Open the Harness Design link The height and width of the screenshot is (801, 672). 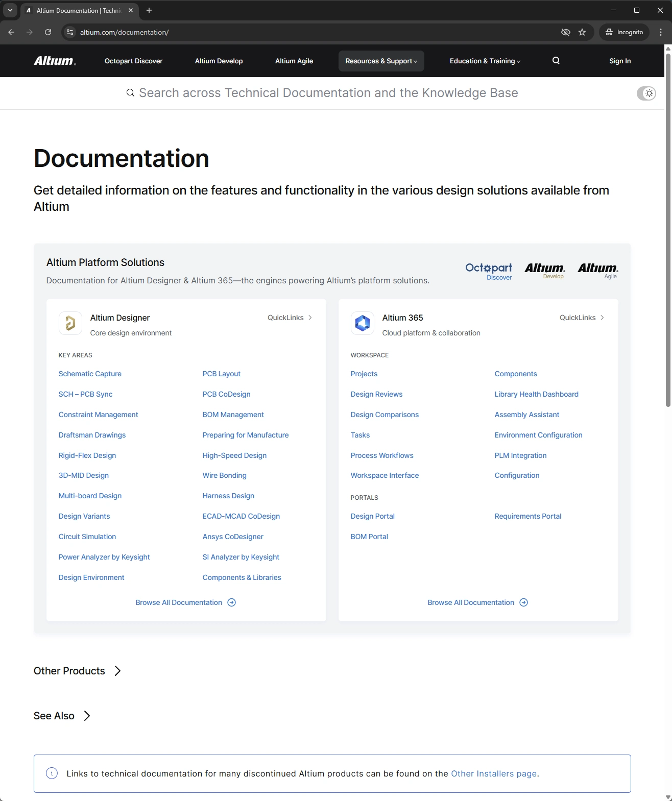[x=228, y=496]
